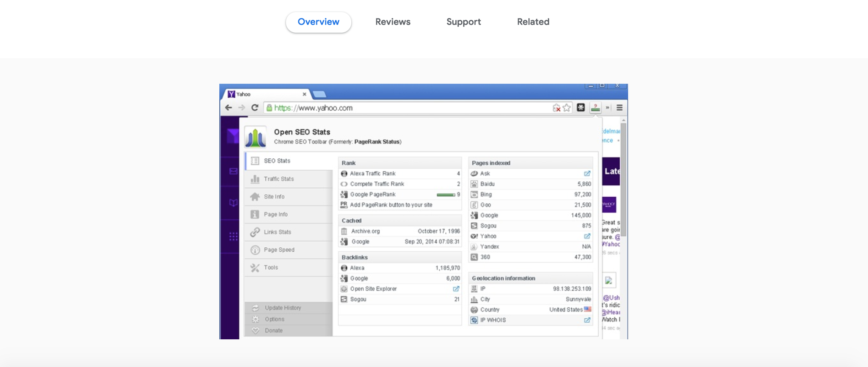Click the Yandex N/A value
Viewport: 868px width, 367px height.
pyautogui.click(x=587, y=247)
